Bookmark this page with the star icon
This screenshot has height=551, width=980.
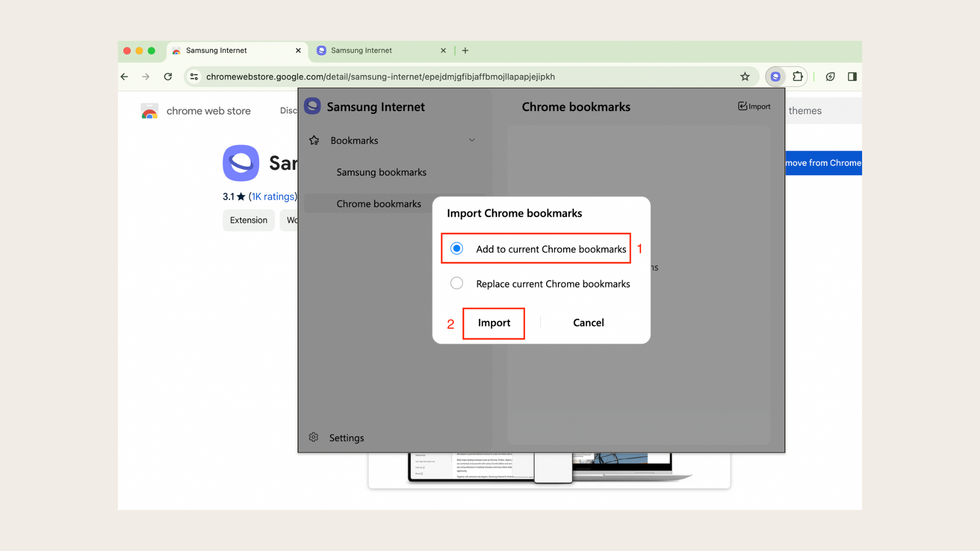pos(745,77)
